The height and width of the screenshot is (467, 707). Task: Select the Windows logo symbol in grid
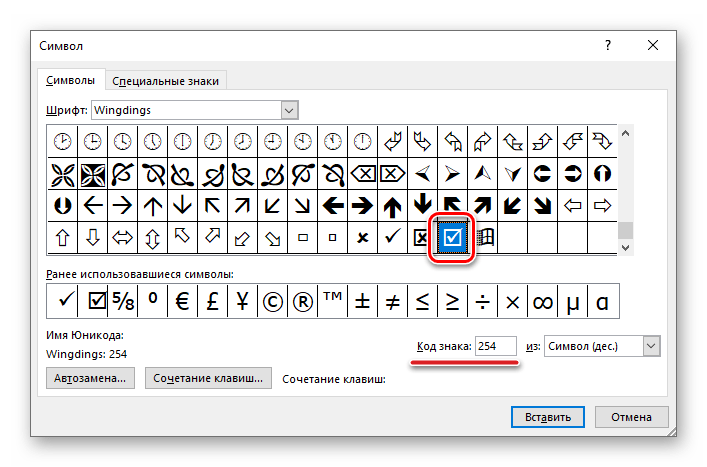coord(487,237)
